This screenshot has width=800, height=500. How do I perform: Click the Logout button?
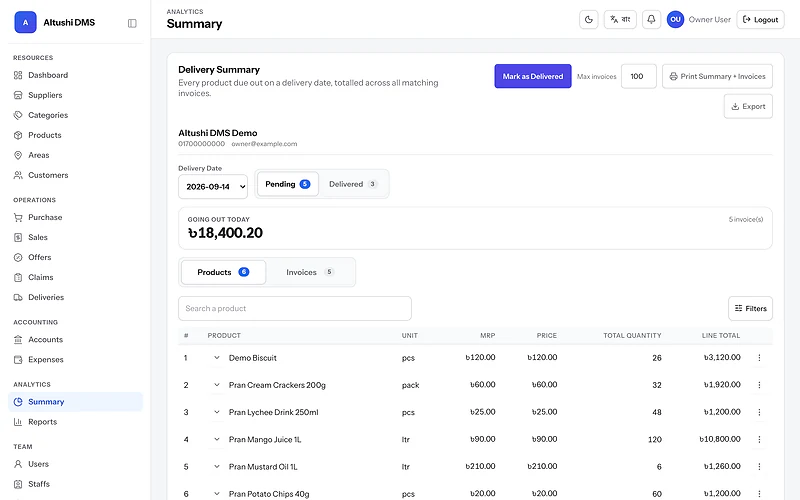[x=760, y=20]
